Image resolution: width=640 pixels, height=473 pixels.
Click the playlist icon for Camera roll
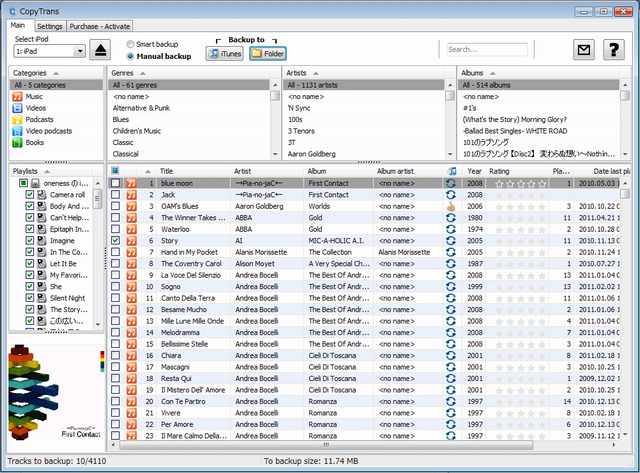42,195
